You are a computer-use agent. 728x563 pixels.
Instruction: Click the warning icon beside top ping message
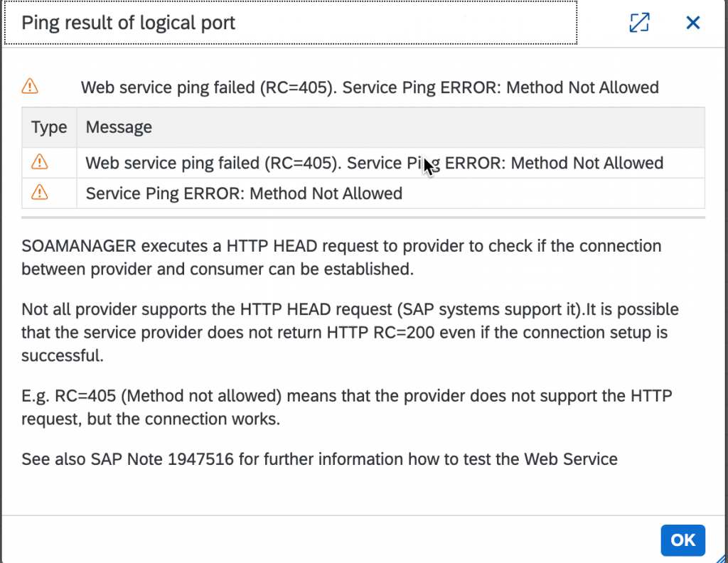click(30, 86)
